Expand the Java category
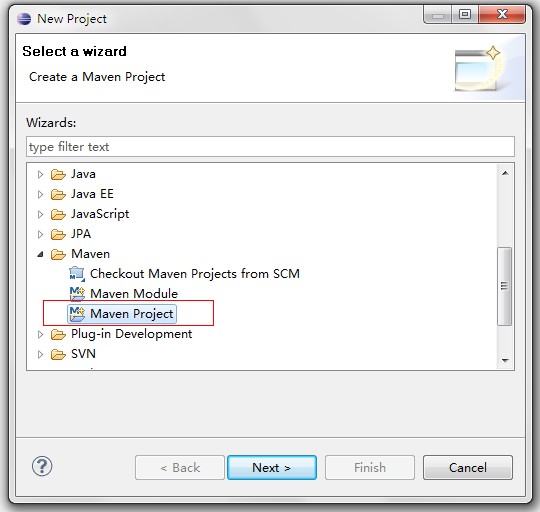540x512 pixels. pos(40,174)
